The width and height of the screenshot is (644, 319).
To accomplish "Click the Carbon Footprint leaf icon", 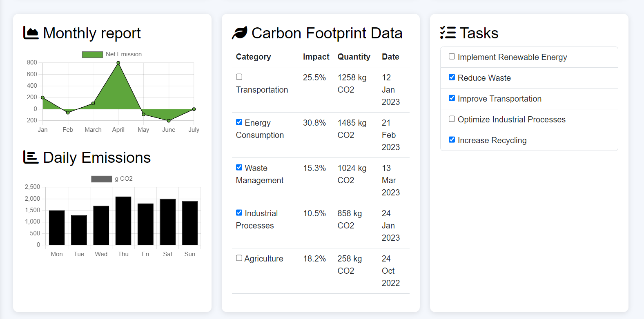I will (240, 33).
